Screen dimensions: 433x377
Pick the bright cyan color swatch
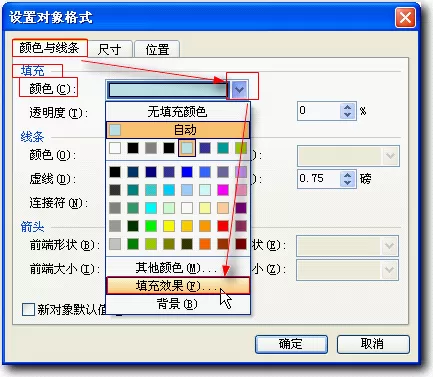(151, 208)
